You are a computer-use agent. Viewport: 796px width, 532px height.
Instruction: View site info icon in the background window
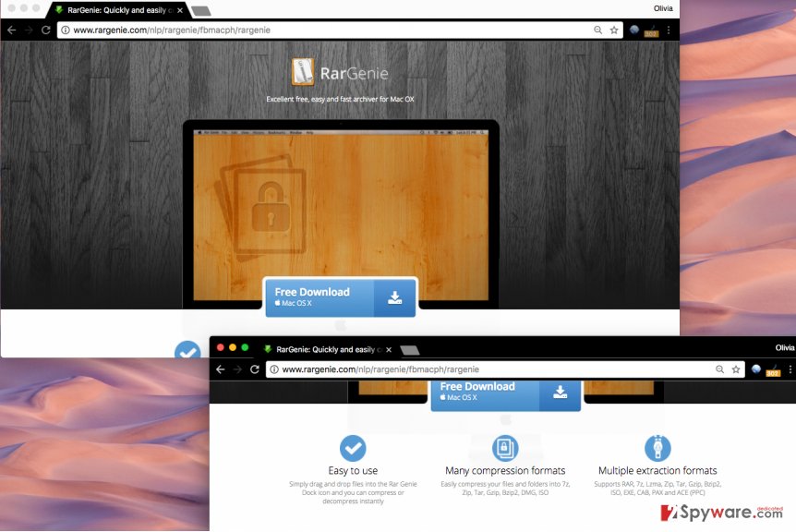[x=66, y=30]
